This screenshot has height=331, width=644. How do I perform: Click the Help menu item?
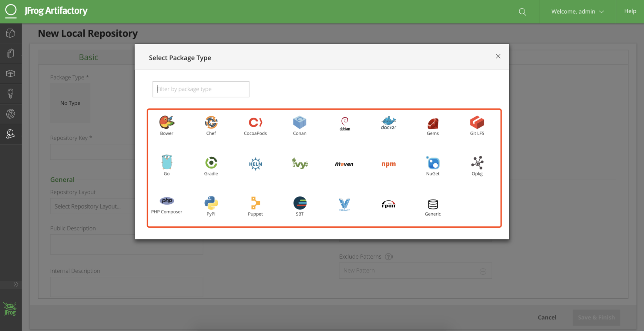tap(630, 11)
